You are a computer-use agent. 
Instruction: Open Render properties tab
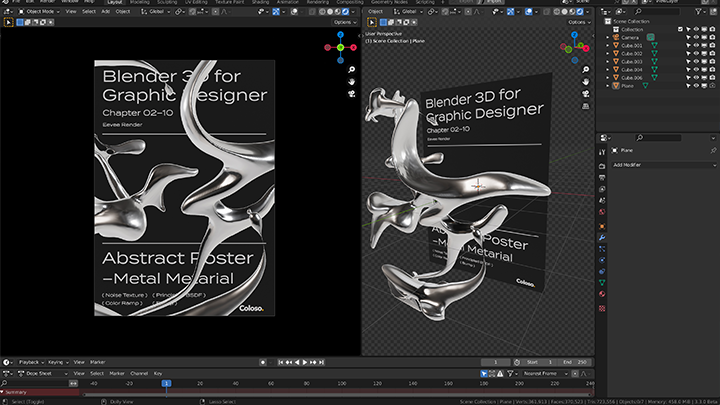pos(602,166)
